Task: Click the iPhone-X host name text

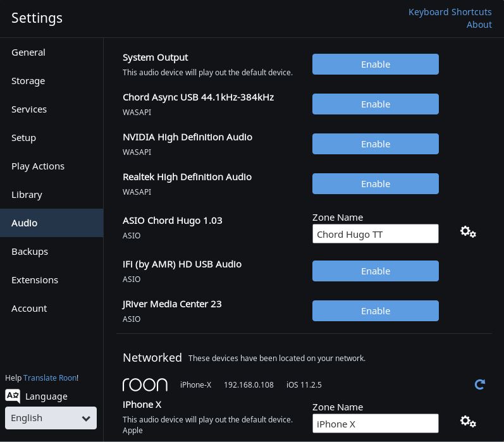Action: click(196, 385)
